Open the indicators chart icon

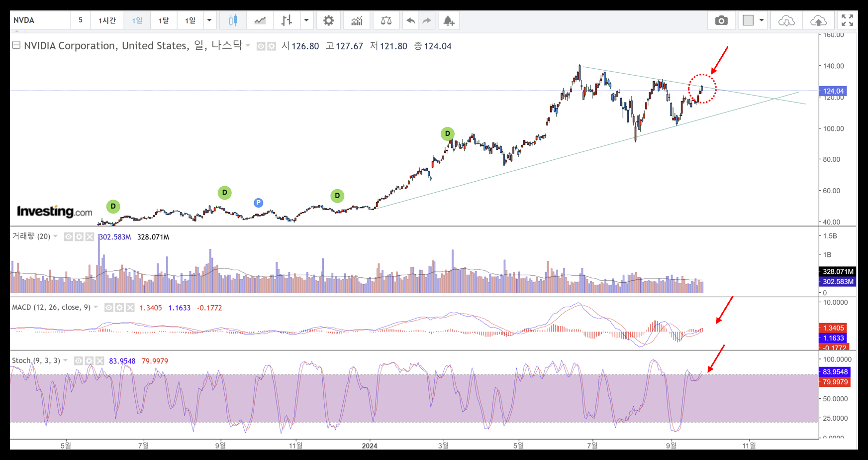click(x=357, y=20)
